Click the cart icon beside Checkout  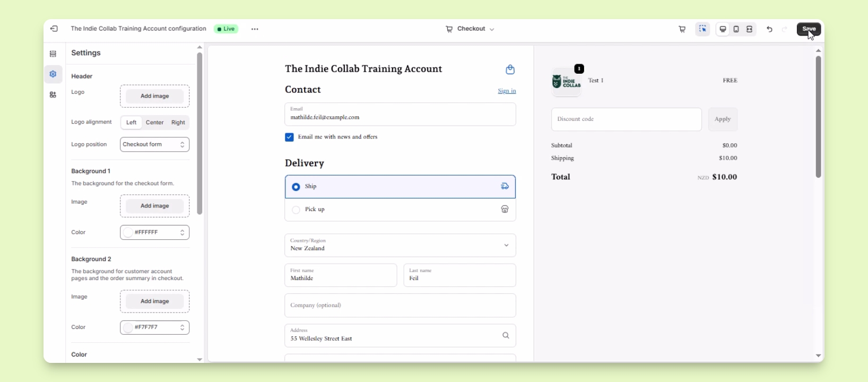[449, 29]
